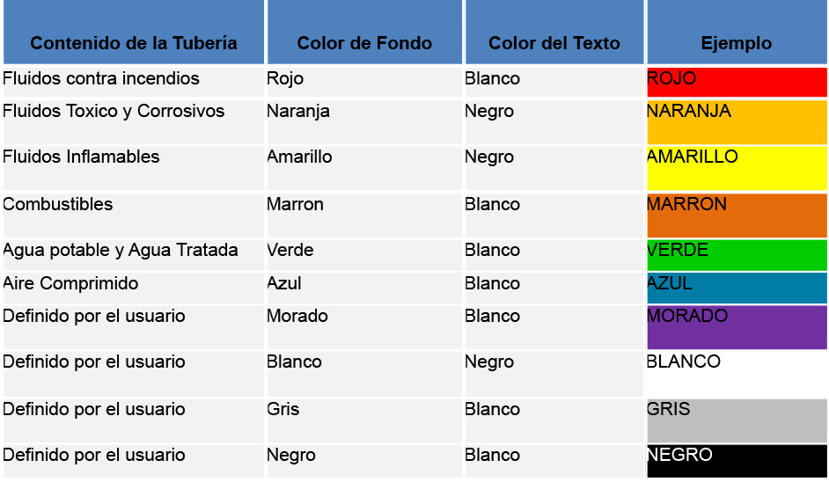Select the AZUL example color swatch
Screen dimensions: 829x504
[737, 288]
